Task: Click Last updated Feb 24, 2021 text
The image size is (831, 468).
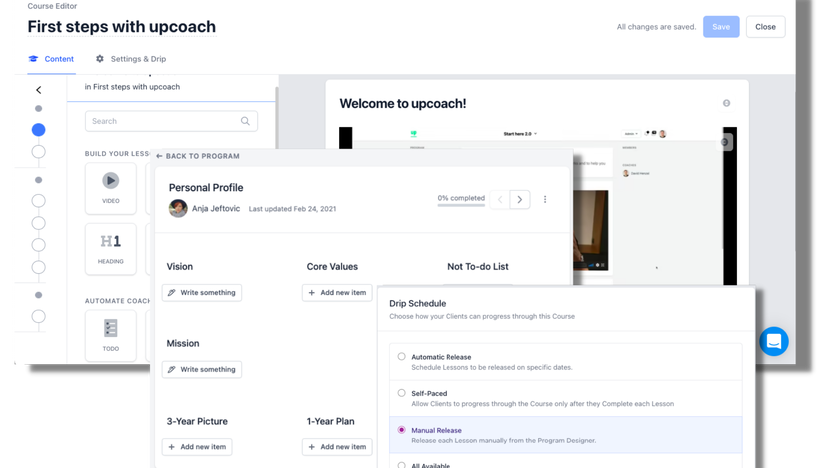Action: pos(293,209)
